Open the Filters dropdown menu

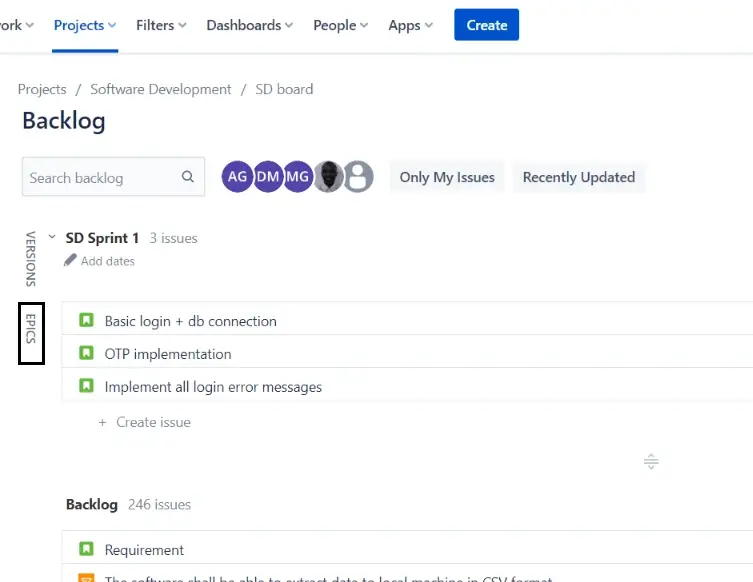(x=161, y=25)
